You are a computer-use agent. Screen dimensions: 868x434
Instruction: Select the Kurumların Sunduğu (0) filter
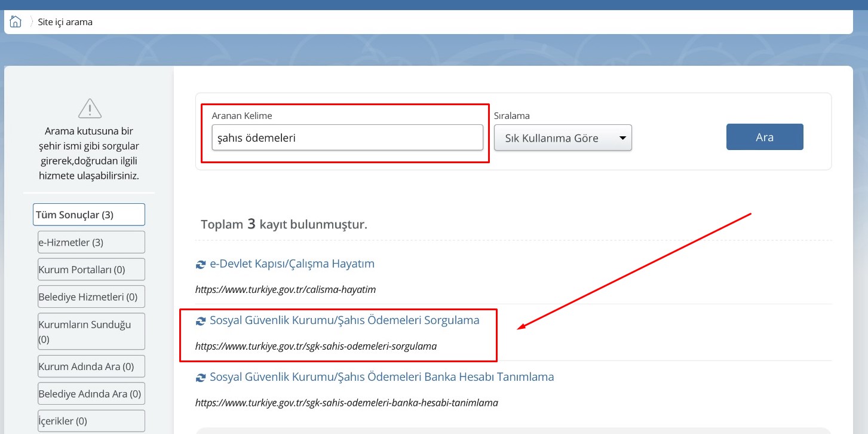coord(91,331)
